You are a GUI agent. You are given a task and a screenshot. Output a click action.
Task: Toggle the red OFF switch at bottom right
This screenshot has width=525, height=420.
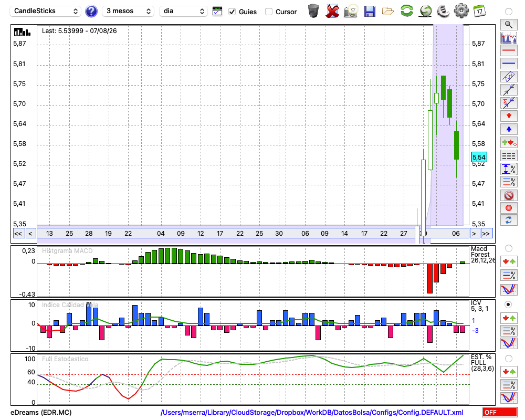(x=500, y=412)
